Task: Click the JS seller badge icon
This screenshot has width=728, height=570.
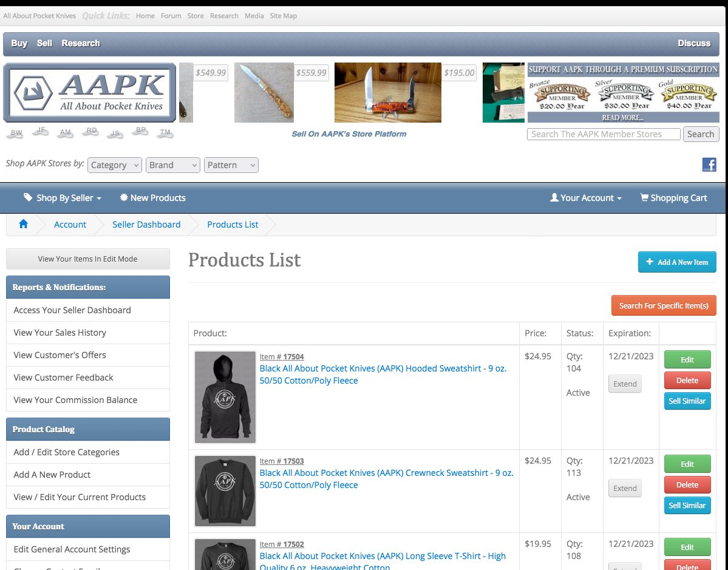Action: pyautogui.click(x=115, y=134)
